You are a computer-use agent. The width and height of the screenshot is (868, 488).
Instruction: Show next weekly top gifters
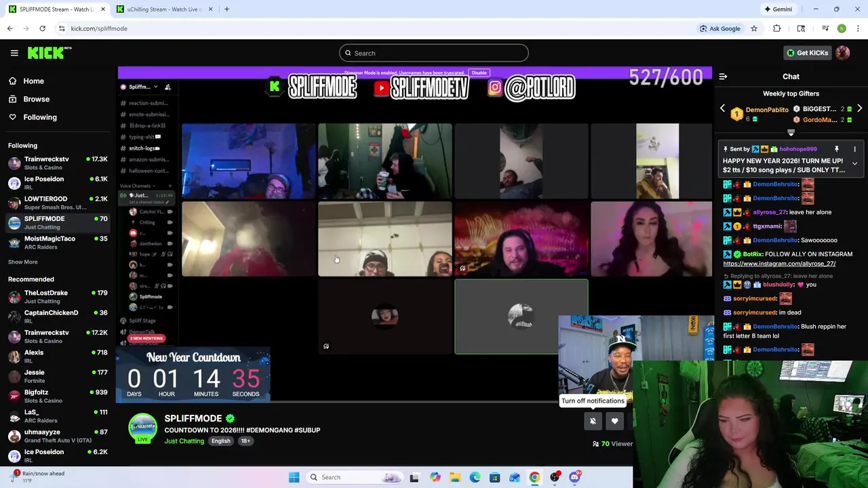[859, 108]
